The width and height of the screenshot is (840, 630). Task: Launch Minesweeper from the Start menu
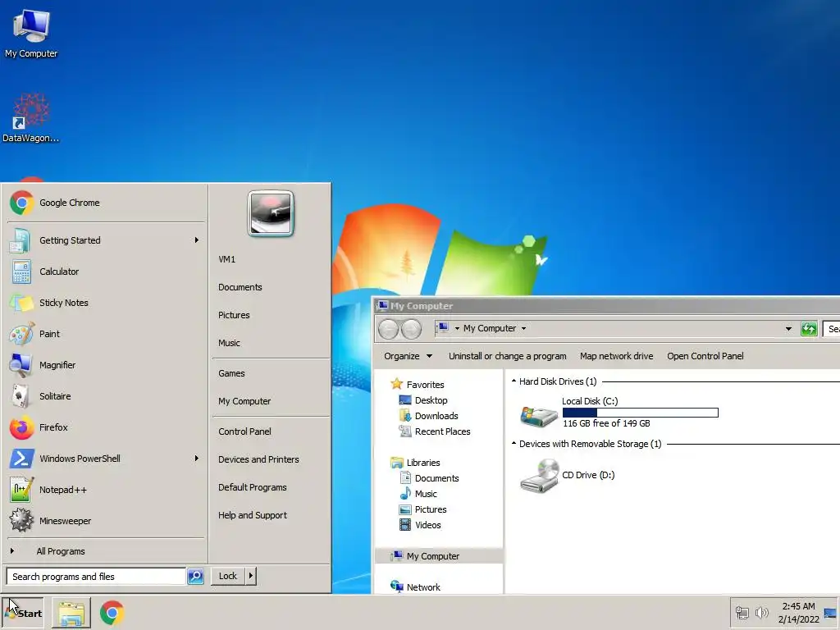pyautogui.click(x=106, y=521)
